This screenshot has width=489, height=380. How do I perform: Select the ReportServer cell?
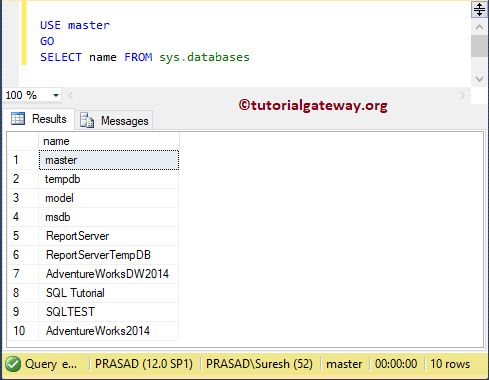point(109,236)
